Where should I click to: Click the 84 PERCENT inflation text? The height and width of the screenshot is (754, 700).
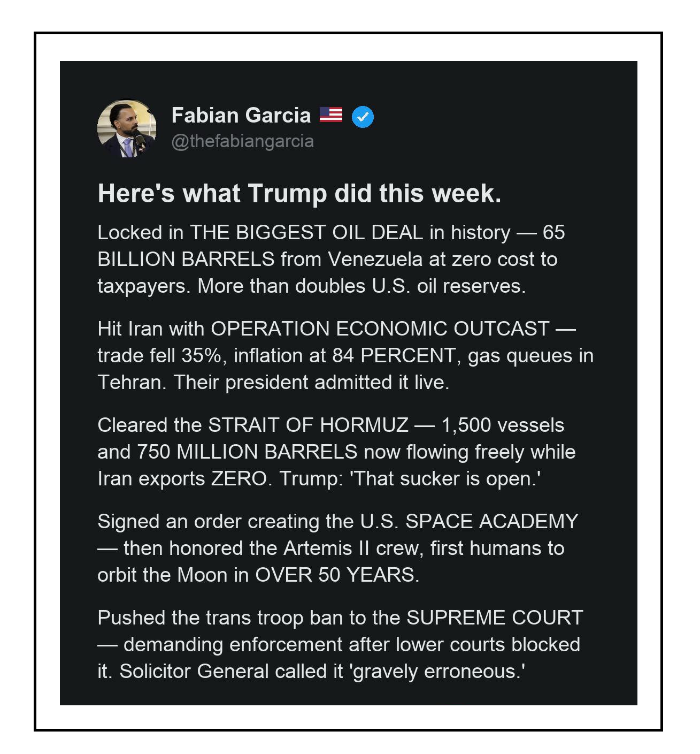tap(394, 355)
